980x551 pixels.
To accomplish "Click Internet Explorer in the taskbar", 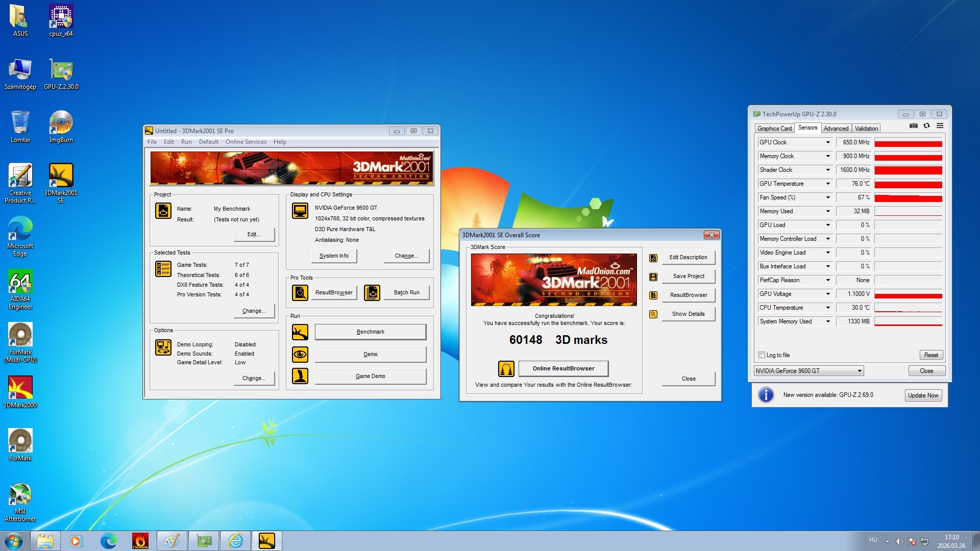I will tap(235, 541).
